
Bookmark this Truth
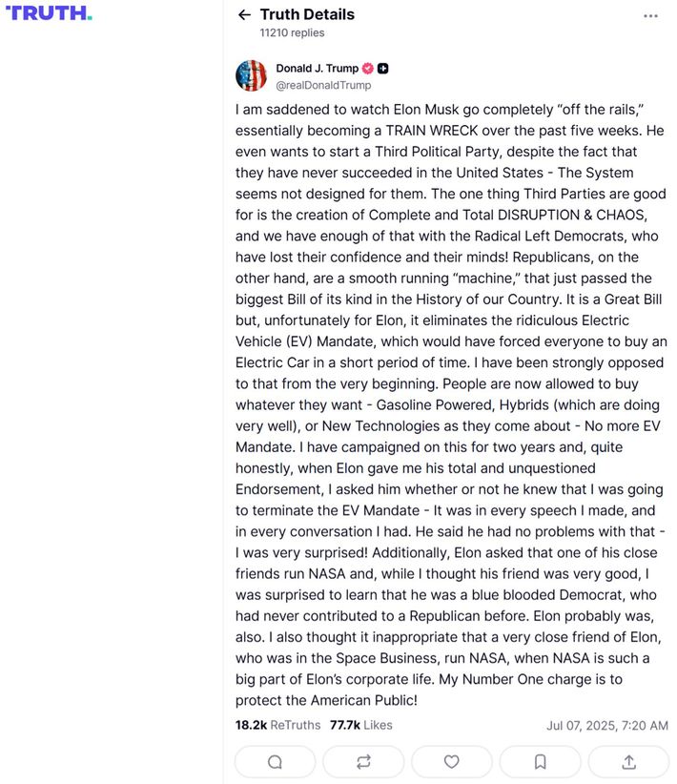[540, 761]
